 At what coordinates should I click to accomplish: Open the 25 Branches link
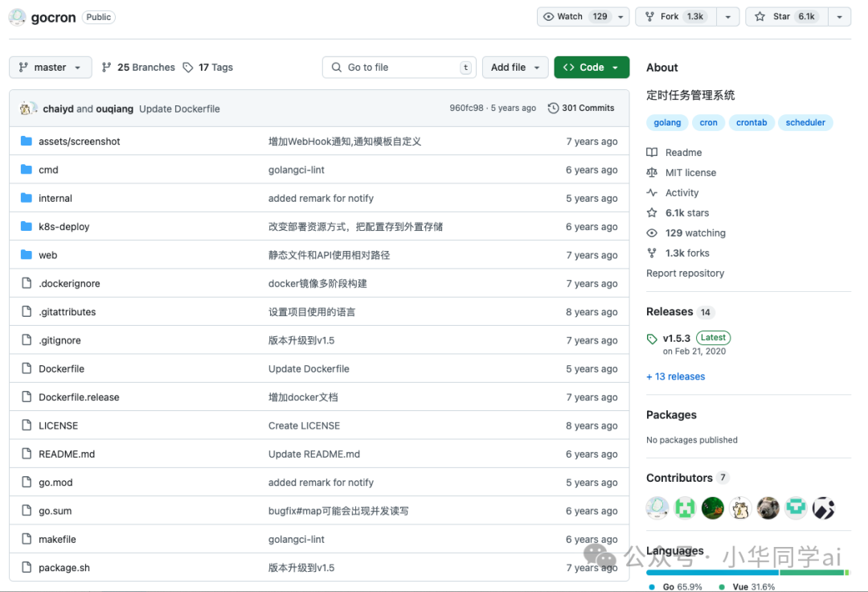[x=138, y=67]
